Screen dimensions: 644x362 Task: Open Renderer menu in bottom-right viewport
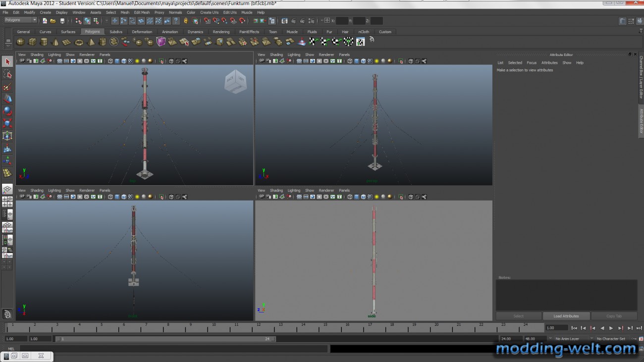pos(326,190)
